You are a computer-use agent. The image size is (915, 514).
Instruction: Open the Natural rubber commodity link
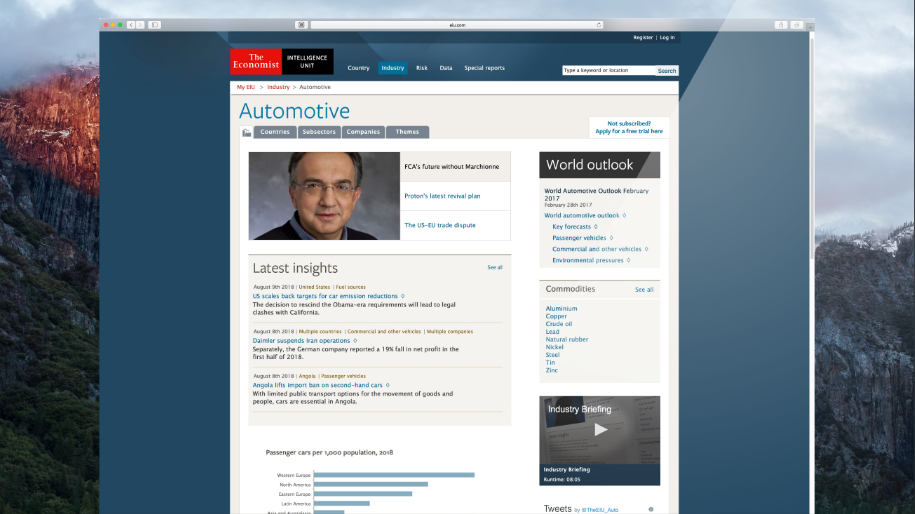click(567, 340)
